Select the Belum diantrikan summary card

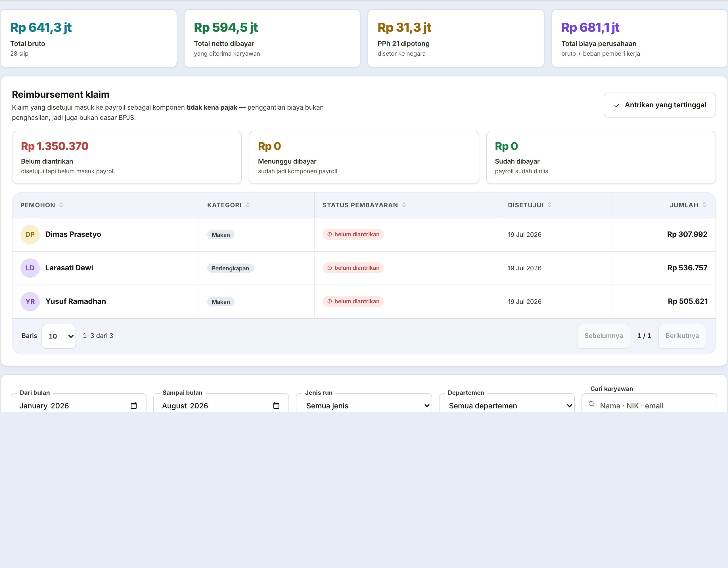point(127,157)
